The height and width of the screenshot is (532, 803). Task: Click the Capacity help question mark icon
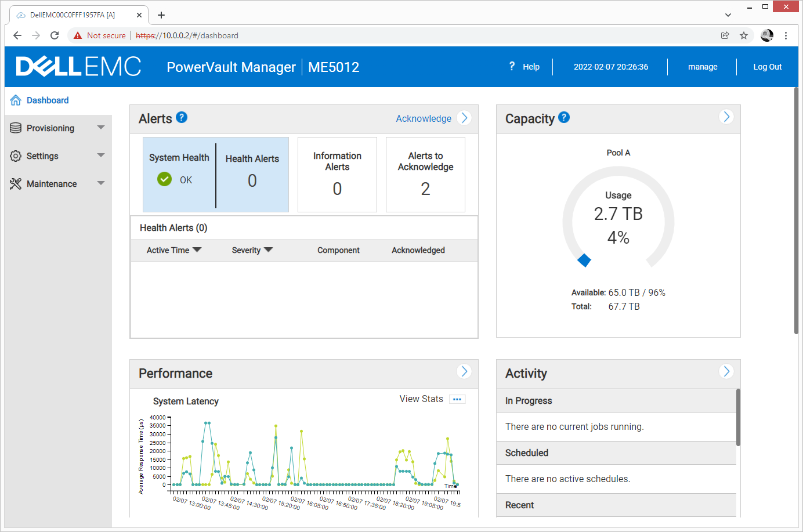[564, 117]
